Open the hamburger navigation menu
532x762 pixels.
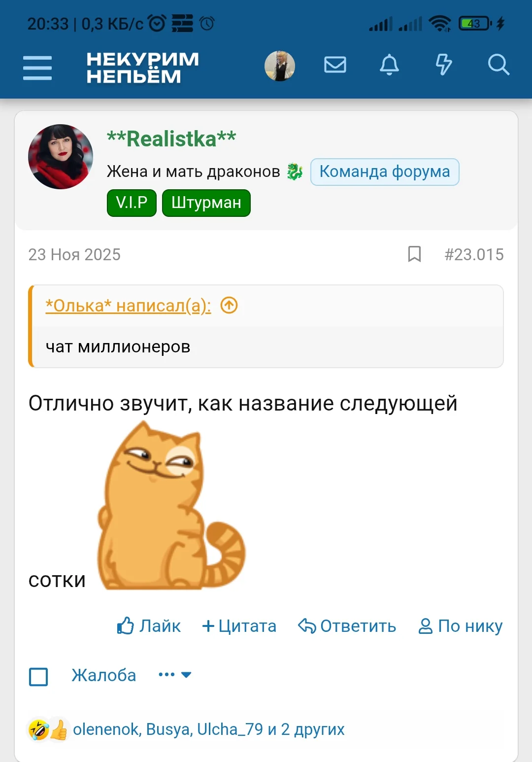(37, 67)
